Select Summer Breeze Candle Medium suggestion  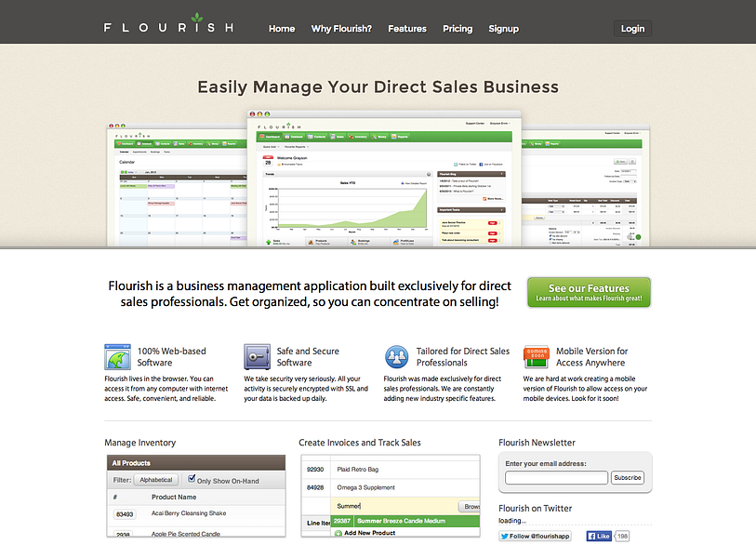(x=405, y=521)
